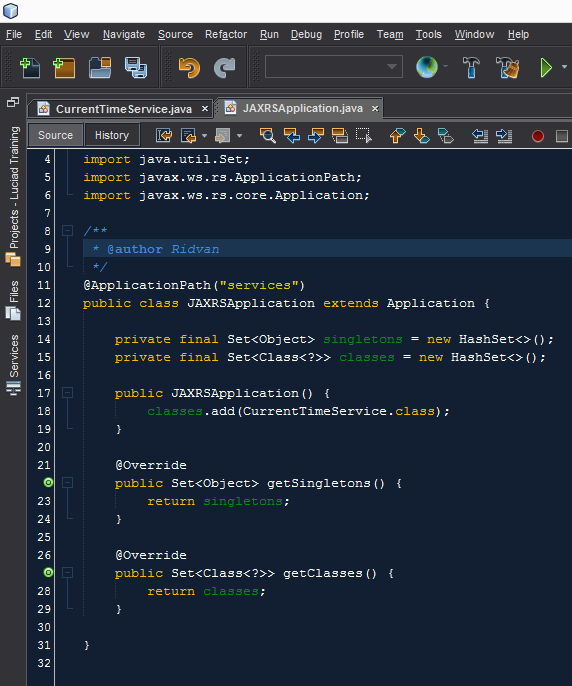The height and width of the screenshot is (686, 572).
Task: Click override marker beside getSingletons method
Action: click(49, 483)
